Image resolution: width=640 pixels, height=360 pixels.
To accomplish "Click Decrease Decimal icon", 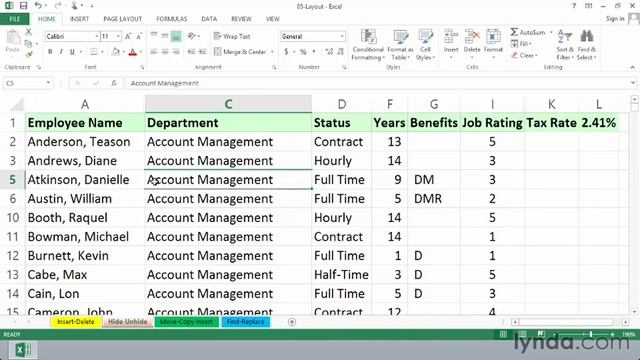I will [340, 52].
